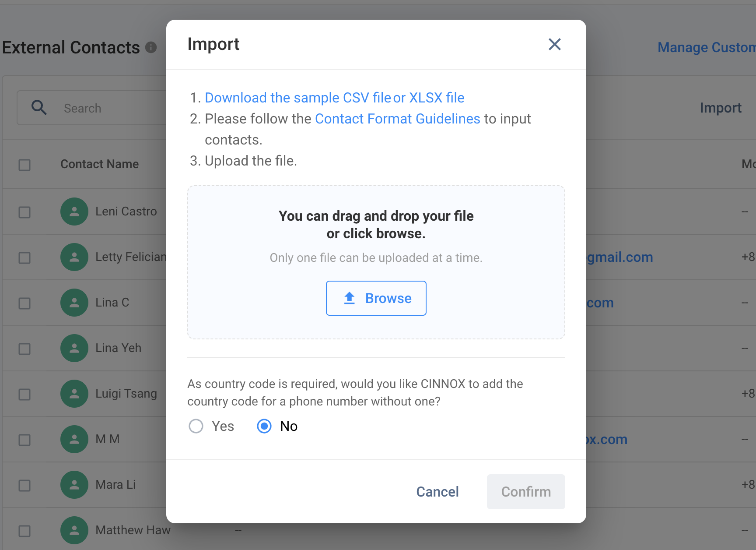Select the Yes radio button
This screenshot has height=550, width=756.
(196, 426)
